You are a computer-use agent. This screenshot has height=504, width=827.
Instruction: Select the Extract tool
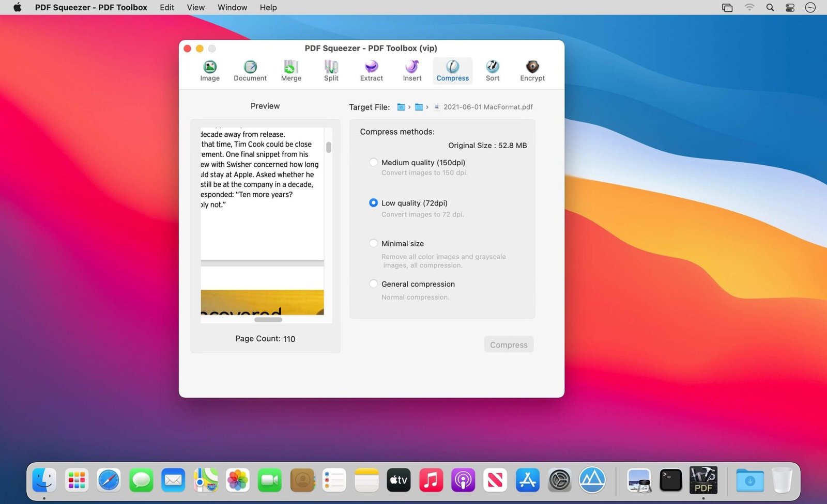coord(371,71)
